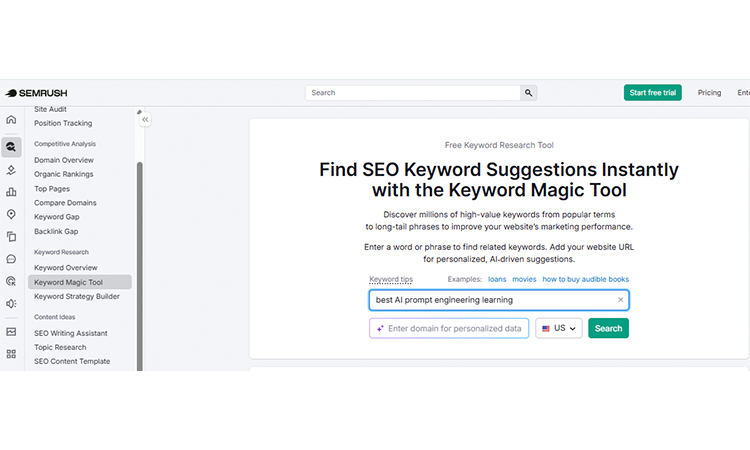Click the 'Enter domain for personalized data' field
The width and height of the screenshot is (750, 450).
[x=449, y=328]
